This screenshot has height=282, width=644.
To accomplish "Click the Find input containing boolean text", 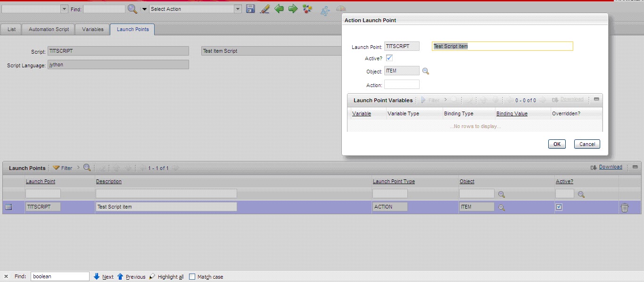I will (59, 276).
